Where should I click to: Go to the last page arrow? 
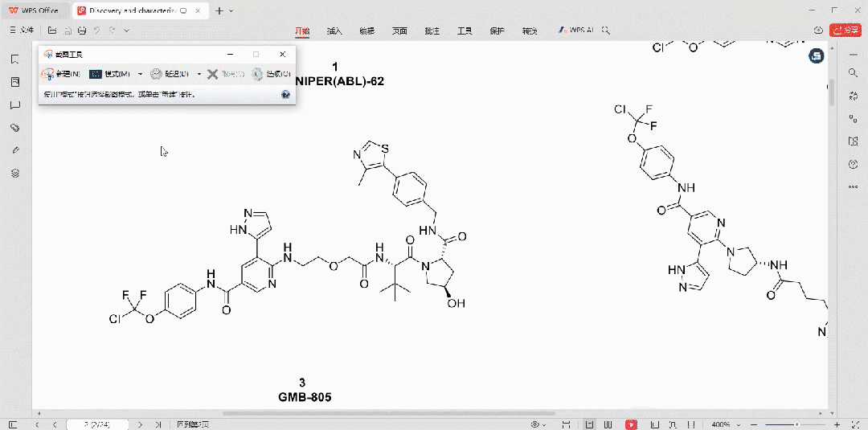pos(158,424)
